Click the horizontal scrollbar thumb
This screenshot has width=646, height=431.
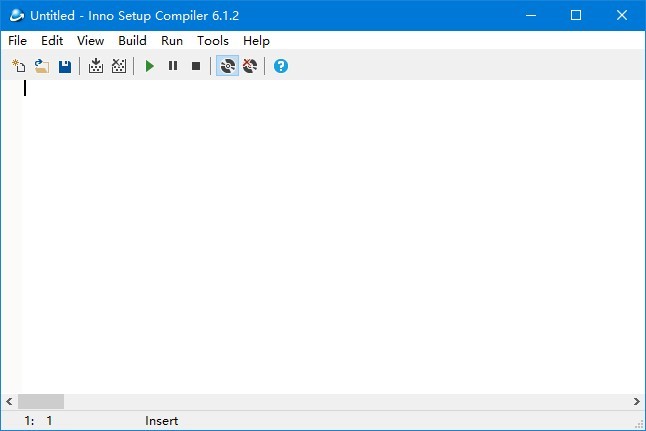[41, 401]
